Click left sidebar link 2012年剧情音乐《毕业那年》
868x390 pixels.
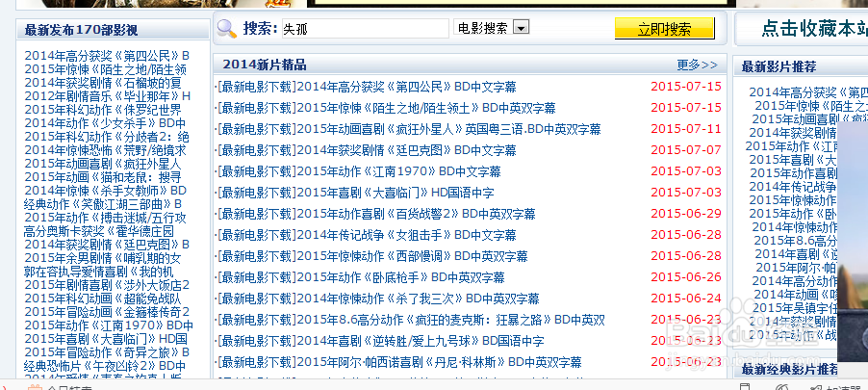[x=108, y=96]
